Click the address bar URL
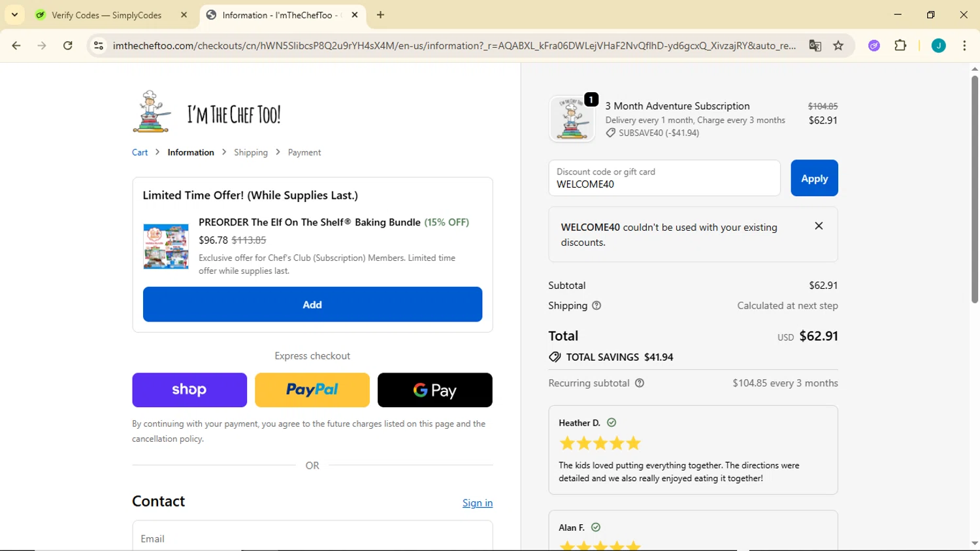The width and height of the screenshot is (980, 551). point(454,46)
